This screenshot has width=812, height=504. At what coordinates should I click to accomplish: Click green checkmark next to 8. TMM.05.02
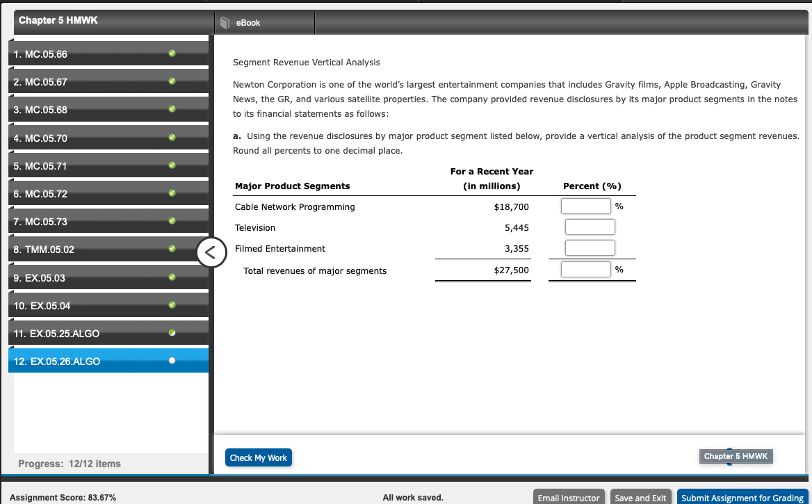pos(172,249)
